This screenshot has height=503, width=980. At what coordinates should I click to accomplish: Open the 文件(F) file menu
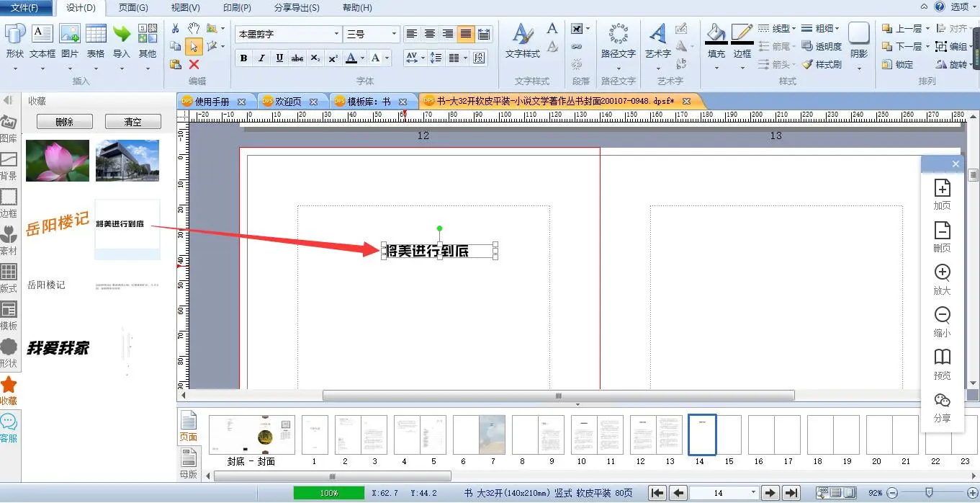pyautogui.click(x=25, y=8)
